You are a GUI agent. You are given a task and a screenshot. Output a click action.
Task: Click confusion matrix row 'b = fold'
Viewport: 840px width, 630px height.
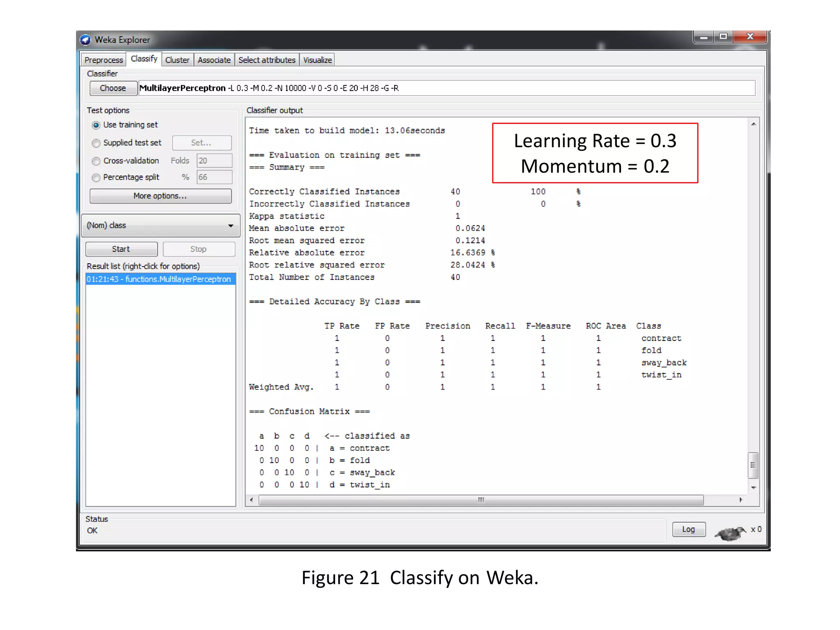[315, 461]
